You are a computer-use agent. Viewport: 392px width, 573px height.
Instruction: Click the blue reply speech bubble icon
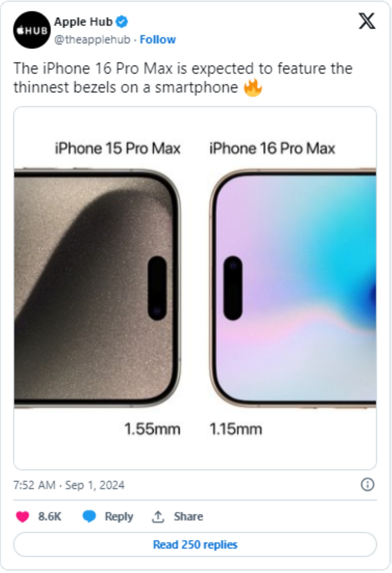point(89,516)
